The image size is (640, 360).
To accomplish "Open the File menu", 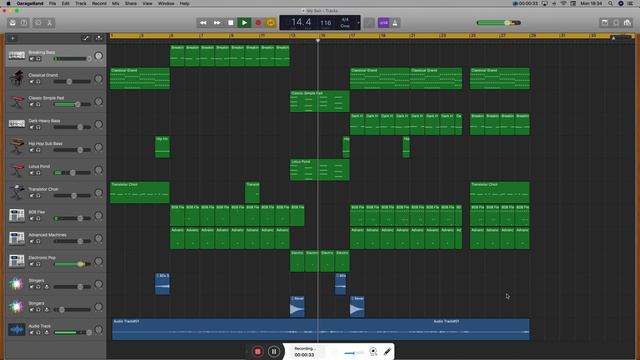I will [53, 3].
